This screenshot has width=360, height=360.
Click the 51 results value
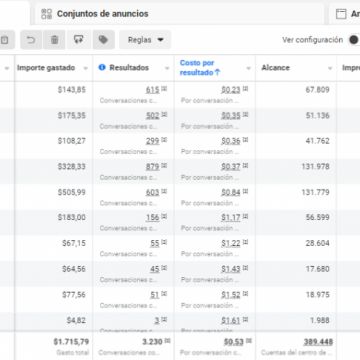point(155,295)
